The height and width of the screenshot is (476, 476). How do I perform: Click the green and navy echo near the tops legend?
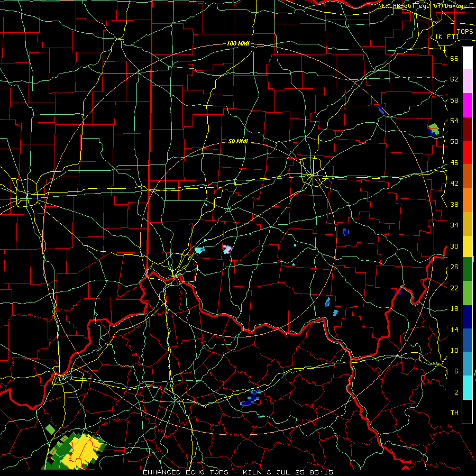(434, 130)
